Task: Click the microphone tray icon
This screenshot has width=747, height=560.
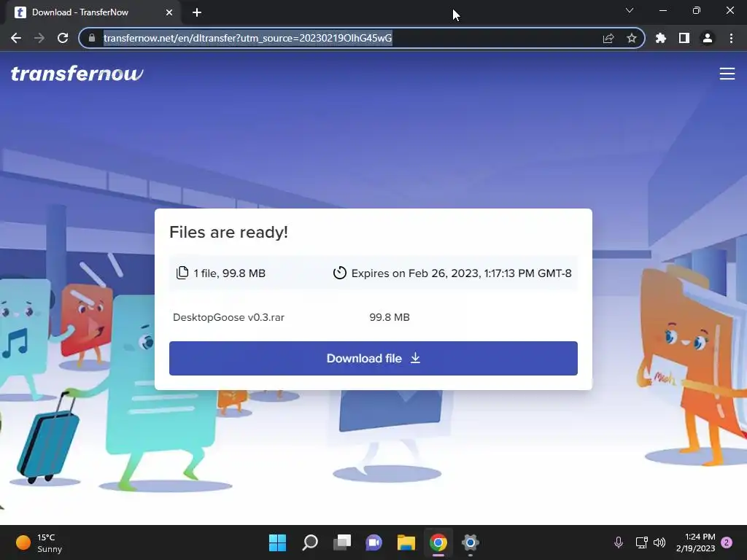Action: 619,542
